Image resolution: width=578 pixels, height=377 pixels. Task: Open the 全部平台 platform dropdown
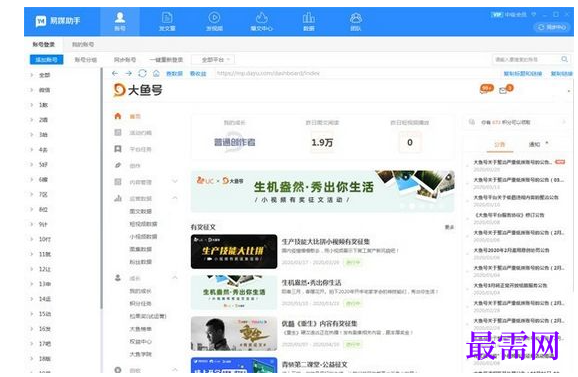[x=213, y=59]
